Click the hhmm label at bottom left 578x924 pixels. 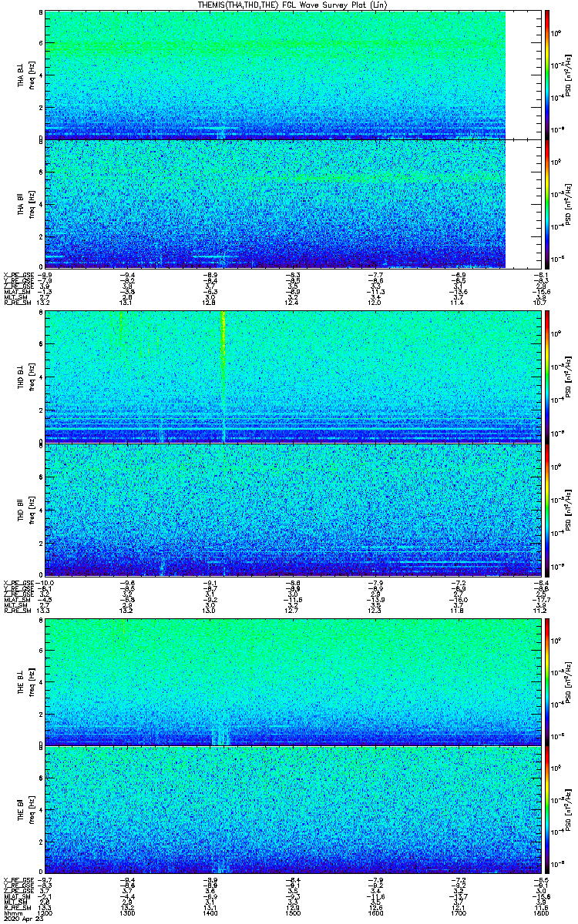tap(12, 913)
